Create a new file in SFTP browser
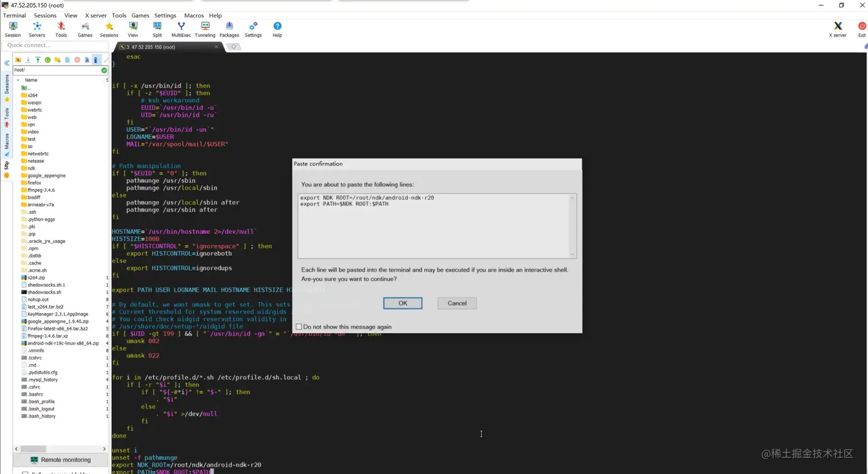Viewport: 868px width, 474px height. pyautogui.click(x=67, y=60)
